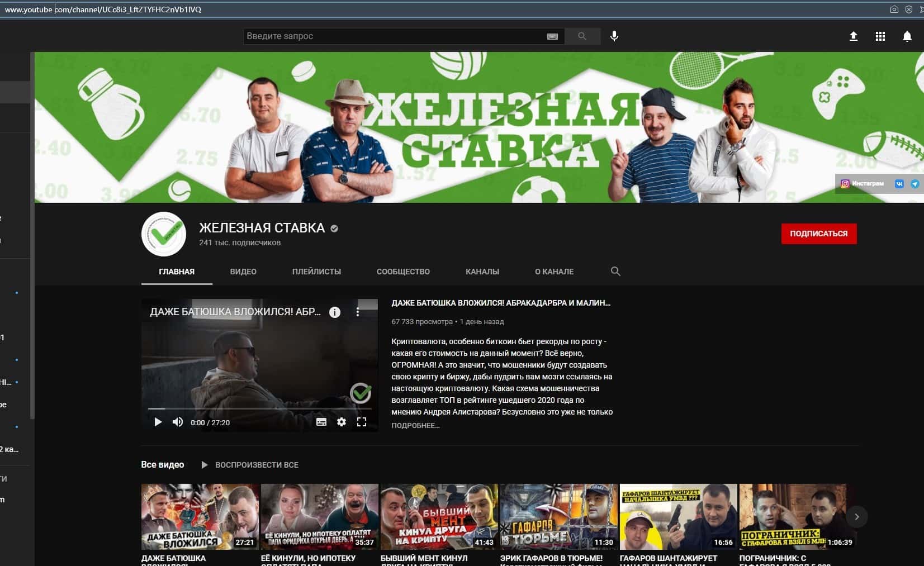Open the Instagram link on channel banner
The width and height of the screenshot is (924, 566).
(x=863, y=183)
